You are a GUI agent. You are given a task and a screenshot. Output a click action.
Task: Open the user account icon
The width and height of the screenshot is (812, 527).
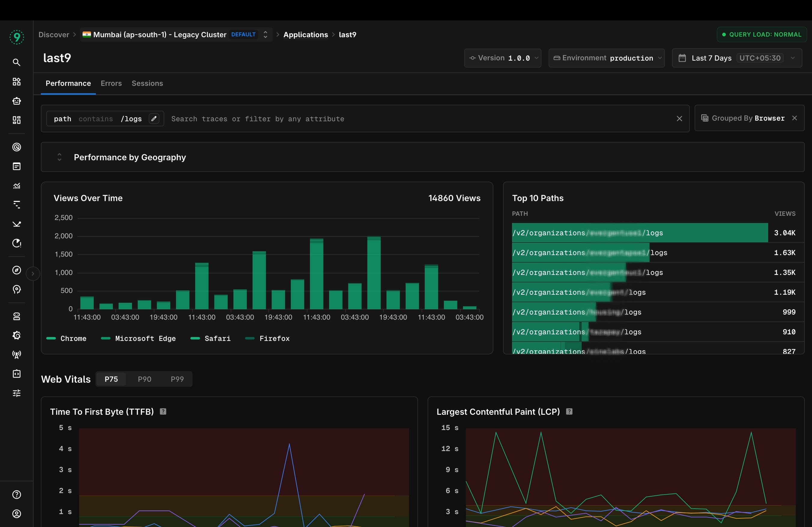click(17, 514)
